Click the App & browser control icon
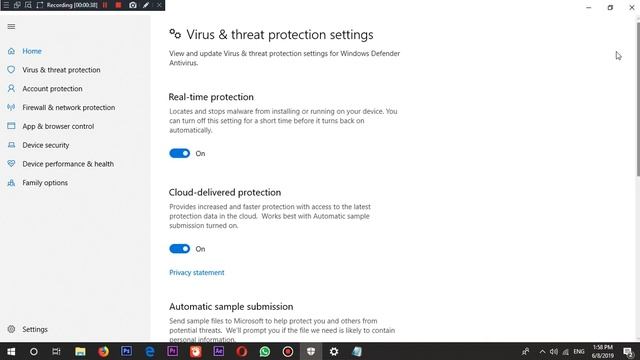The width and height of the screenshot is (640, 360). 11,126
